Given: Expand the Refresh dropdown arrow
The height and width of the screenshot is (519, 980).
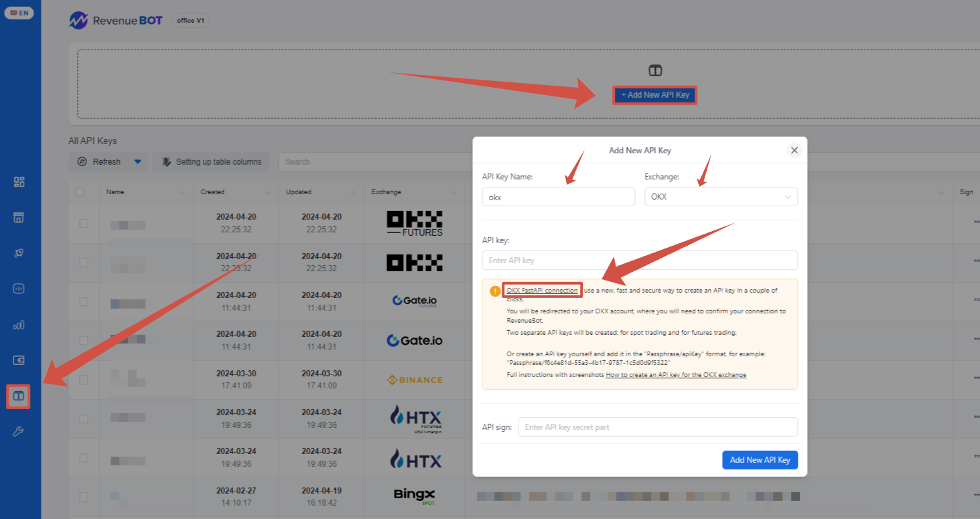Looking at the screenshot, I should click(x=138, y=161).
